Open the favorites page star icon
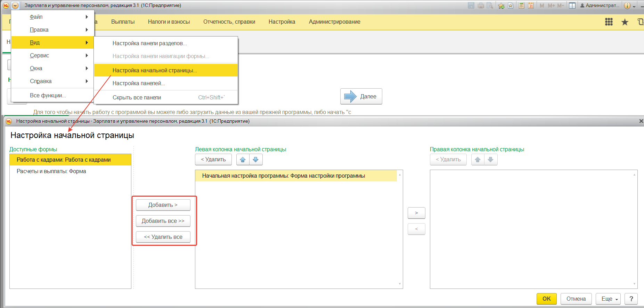This screenshot has width=644, height=308. coord(511,6)
